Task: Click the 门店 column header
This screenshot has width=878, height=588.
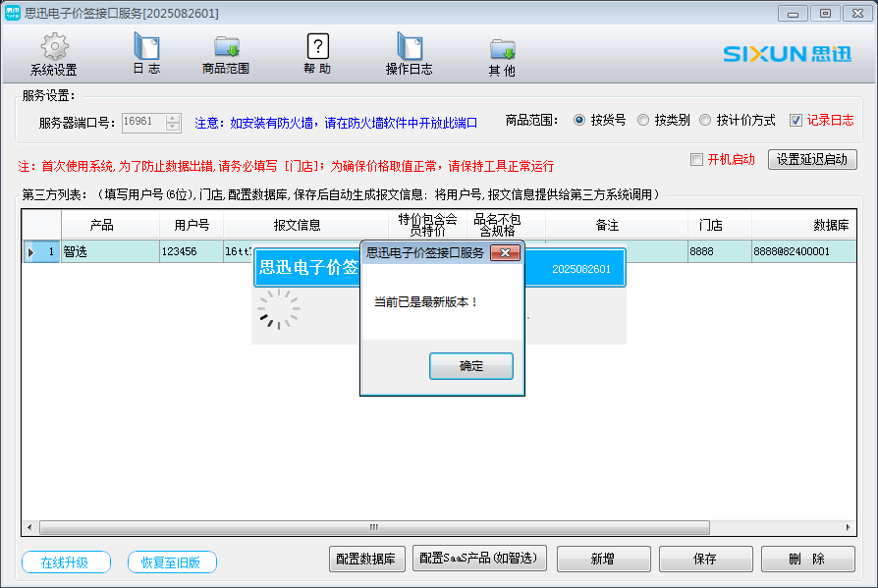Action: click(x=720, y=225)
